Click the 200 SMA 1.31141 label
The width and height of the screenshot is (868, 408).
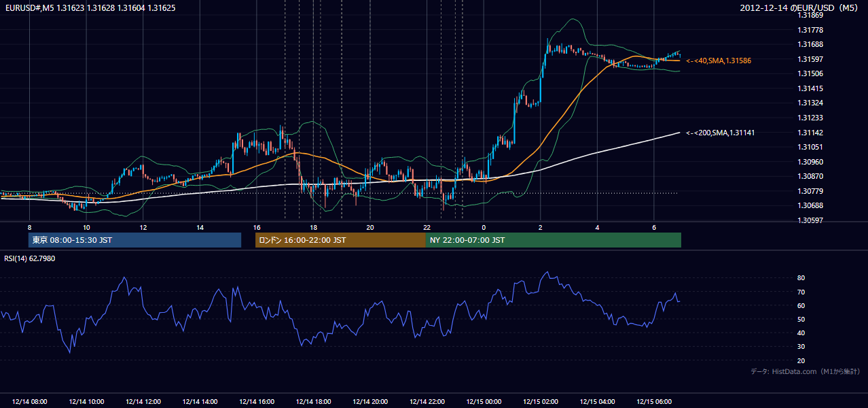(x=720, y=133)
